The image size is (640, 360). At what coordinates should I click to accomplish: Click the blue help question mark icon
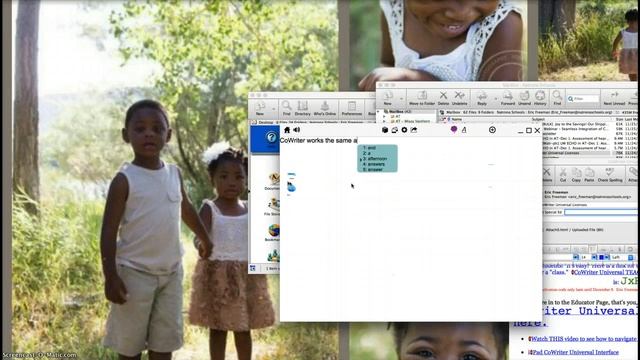pos(271,138)
